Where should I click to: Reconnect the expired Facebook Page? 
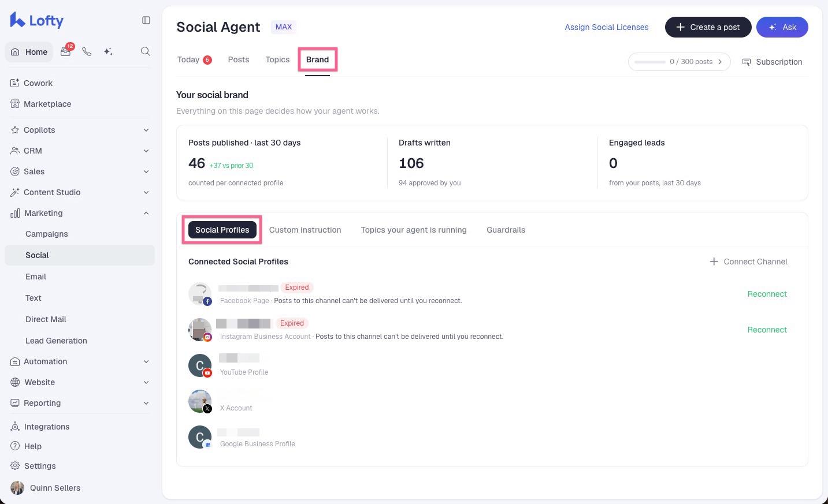(767, 294)
